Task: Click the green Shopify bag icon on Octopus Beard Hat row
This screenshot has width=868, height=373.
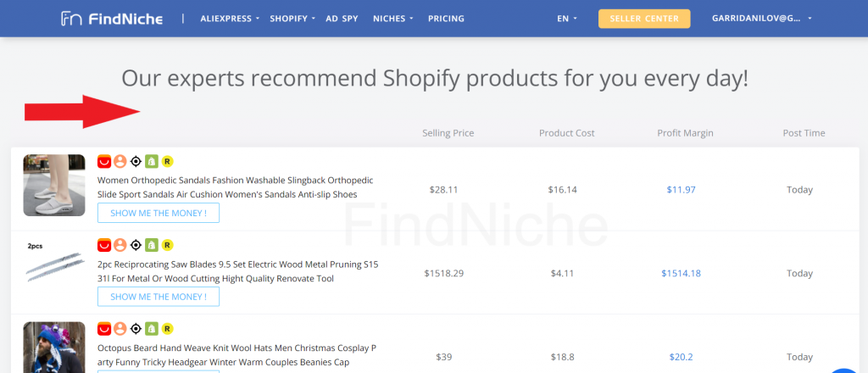Action: [152, 329]
